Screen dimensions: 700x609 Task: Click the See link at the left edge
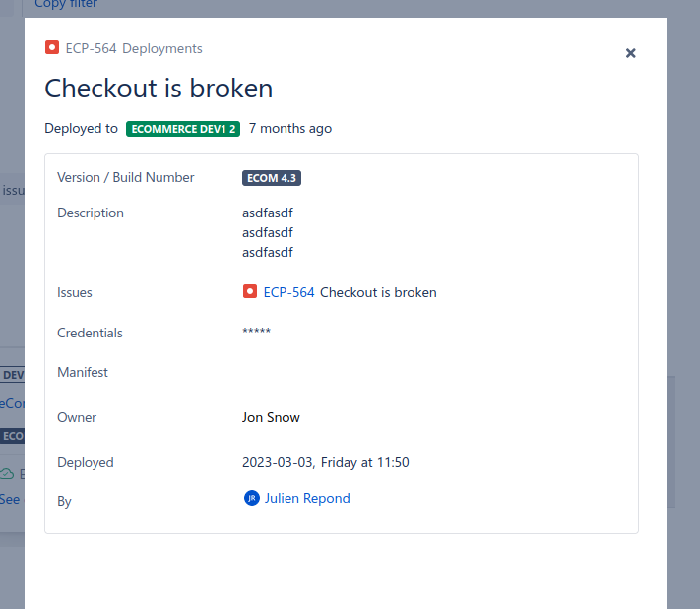[10, 499]
